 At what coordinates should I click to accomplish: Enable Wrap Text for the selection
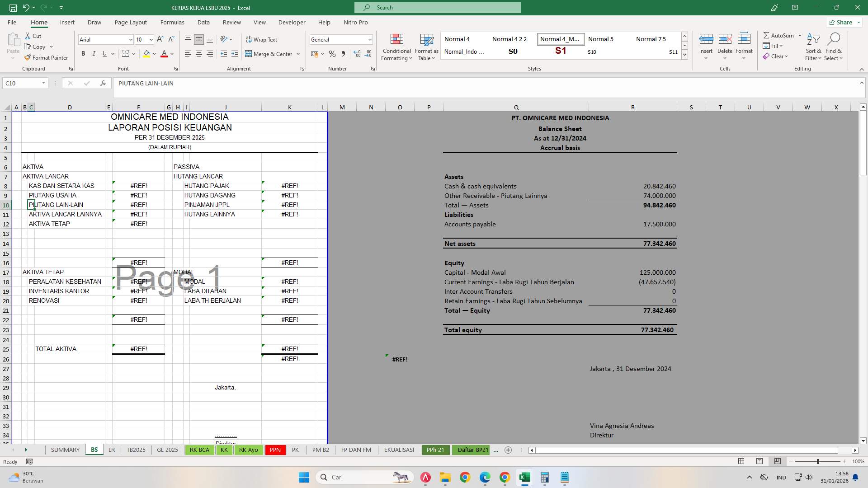262,39
